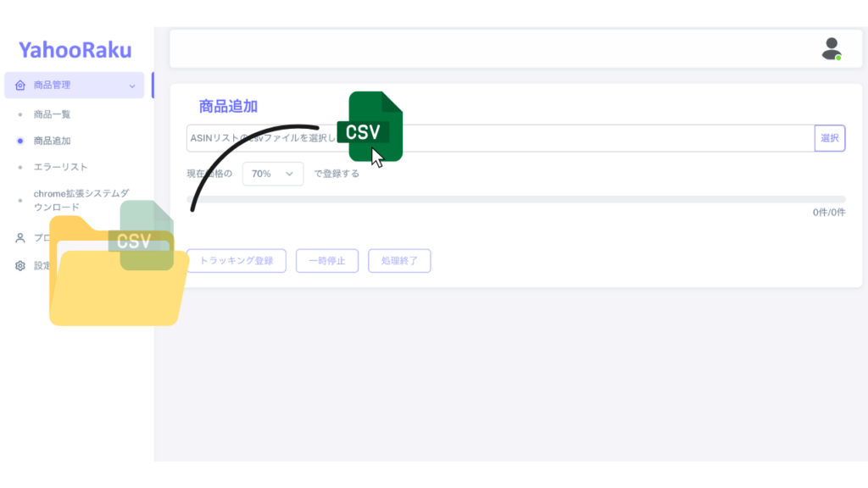Click the トラッキング登録 button
The height and width of the screenshot is (488, 868).
pos(236,261)
